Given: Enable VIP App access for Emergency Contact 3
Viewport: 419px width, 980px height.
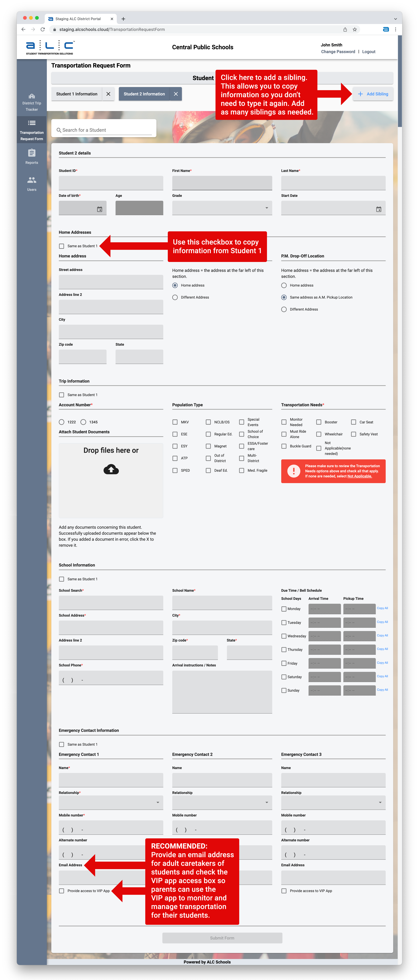Looking at the screenshot, I should 284,891.
